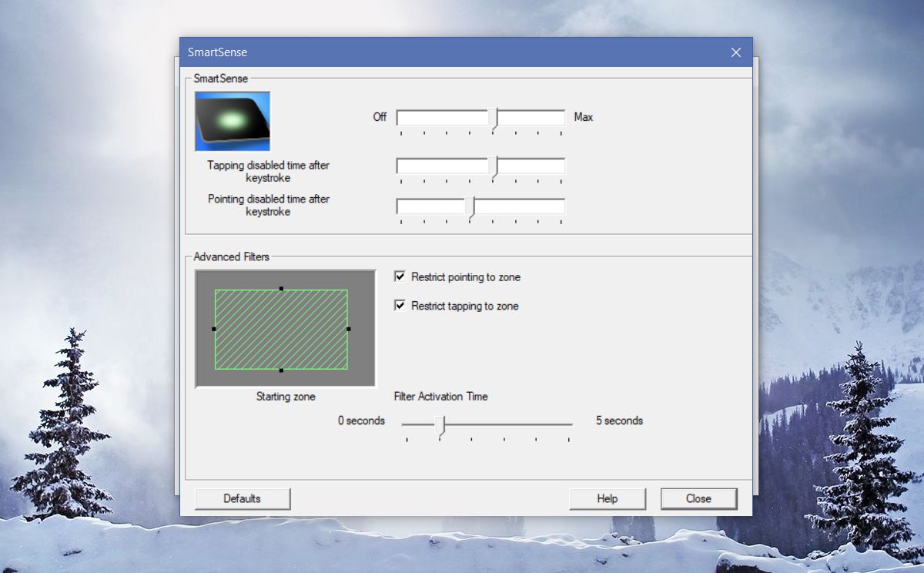Image resolution: width=924 pixels, height=573 pixels.
Task: Click the 'Filter Activation Time' label
Action: [440, 397]
